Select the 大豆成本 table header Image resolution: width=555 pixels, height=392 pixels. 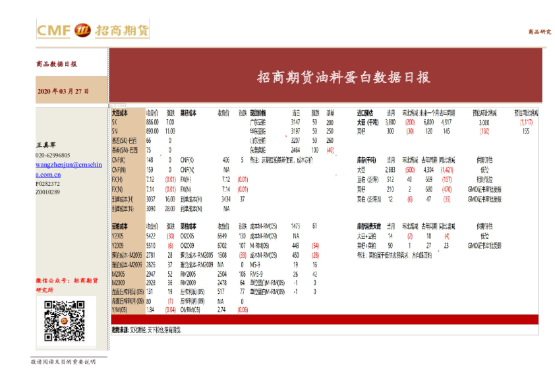(119, 113)
